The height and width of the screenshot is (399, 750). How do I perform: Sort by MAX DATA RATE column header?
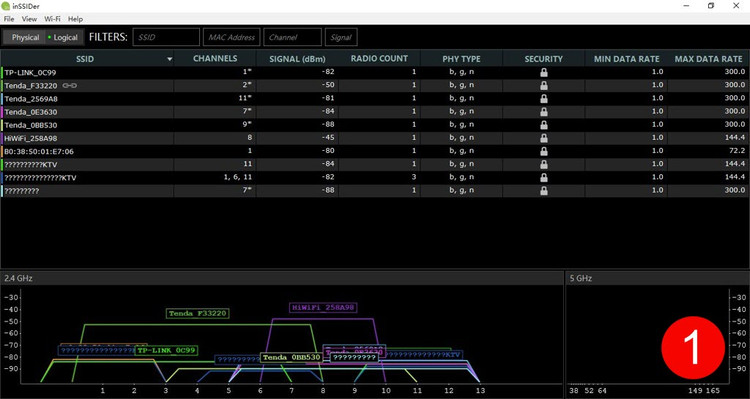708,59
